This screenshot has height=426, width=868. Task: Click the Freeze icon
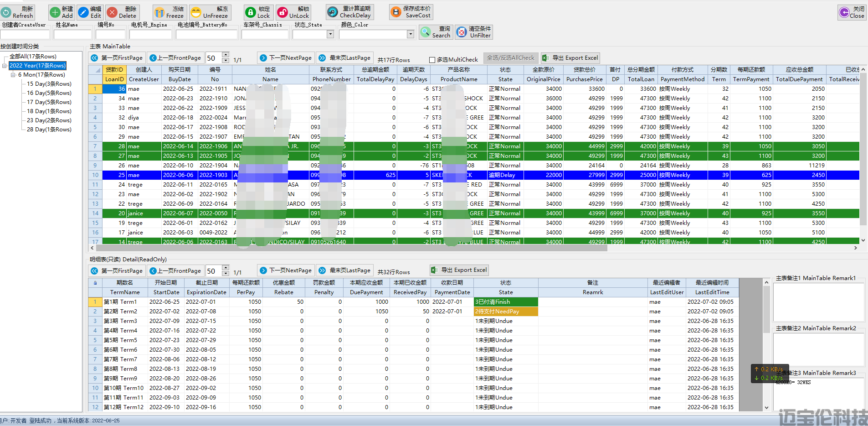tap(159, 12)
